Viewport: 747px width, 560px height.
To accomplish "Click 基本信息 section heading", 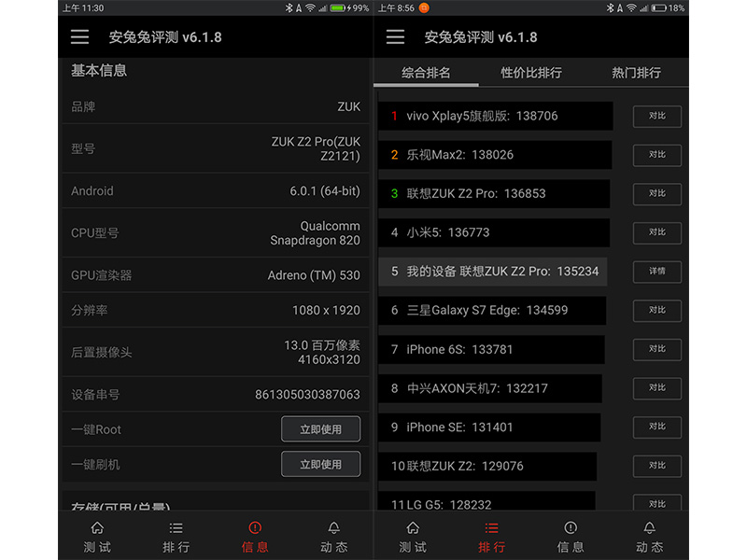I will [x=99, y=71].
